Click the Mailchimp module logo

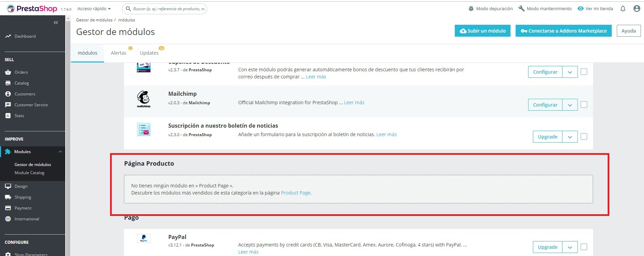[x=144, y=99]
